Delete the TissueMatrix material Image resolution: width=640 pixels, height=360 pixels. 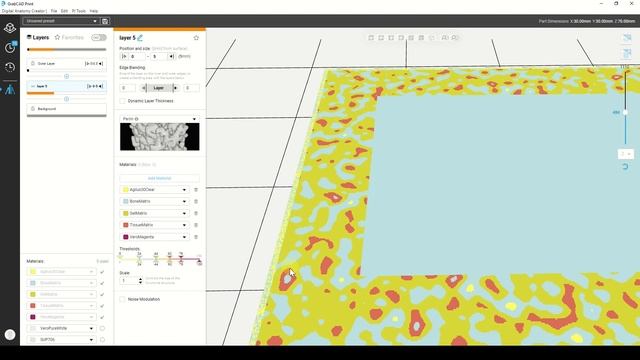[196, 225]
